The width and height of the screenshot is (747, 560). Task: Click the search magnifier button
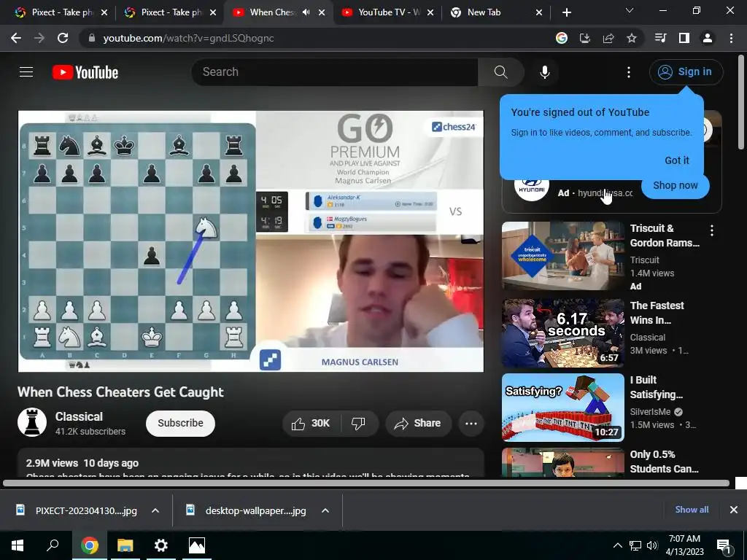click(x=500, y=72)
